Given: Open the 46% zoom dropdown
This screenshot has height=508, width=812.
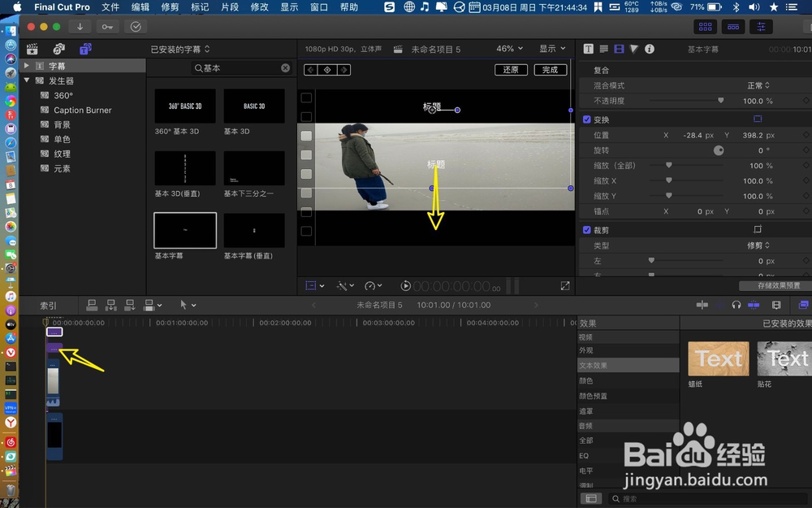Looking at the screenshot, I should coord(510,48).
